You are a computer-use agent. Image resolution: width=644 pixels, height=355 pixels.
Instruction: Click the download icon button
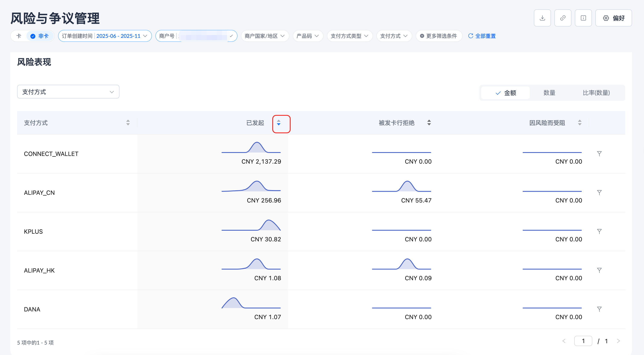[x=542, y=18]
